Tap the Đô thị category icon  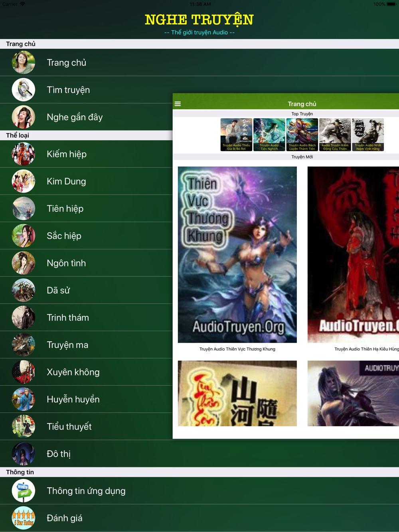24,454
